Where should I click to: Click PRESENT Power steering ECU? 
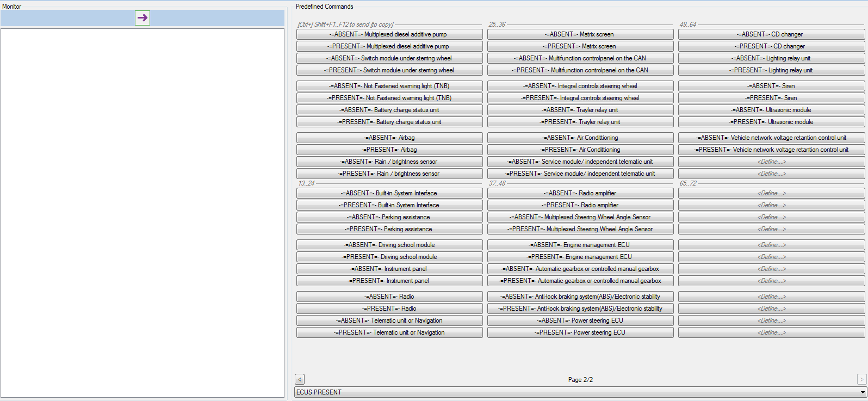[x=580, y=332]
